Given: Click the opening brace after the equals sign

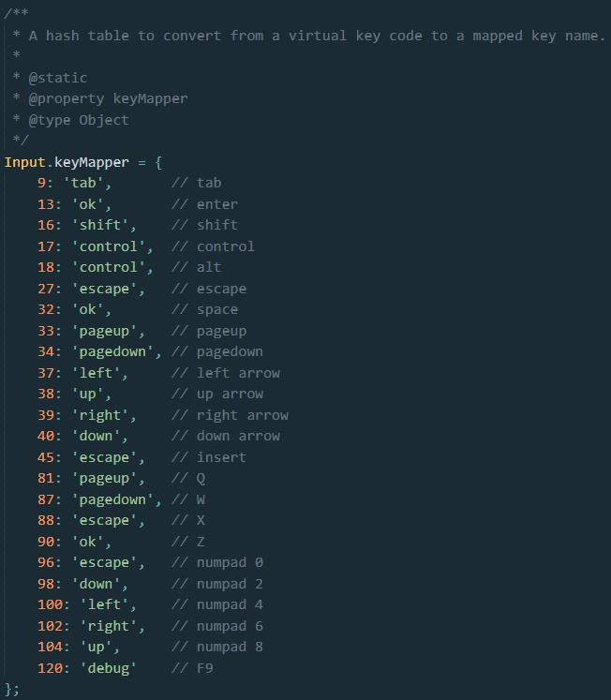Looking at the screenshot, I should pyautogui.click(x=158, y=162).
